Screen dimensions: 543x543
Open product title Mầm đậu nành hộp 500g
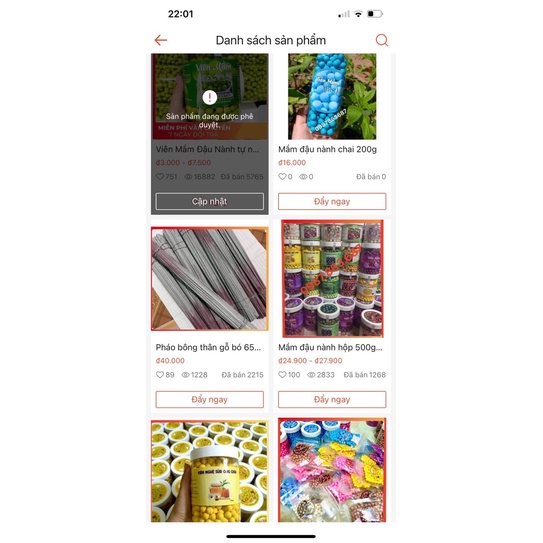pyautogui.click(x=330, y=347)
